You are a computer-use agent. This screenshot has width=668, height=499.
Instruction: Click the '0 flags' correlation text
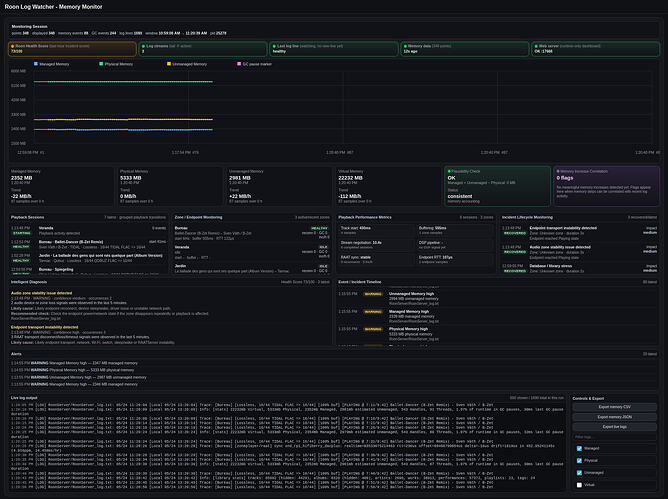coord(565,178)
